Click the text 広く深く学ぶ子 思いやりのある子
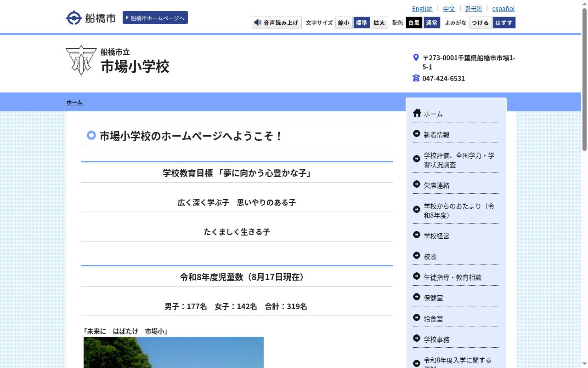The height and width of the screenshot is (368, 588). tap(237, 202)
